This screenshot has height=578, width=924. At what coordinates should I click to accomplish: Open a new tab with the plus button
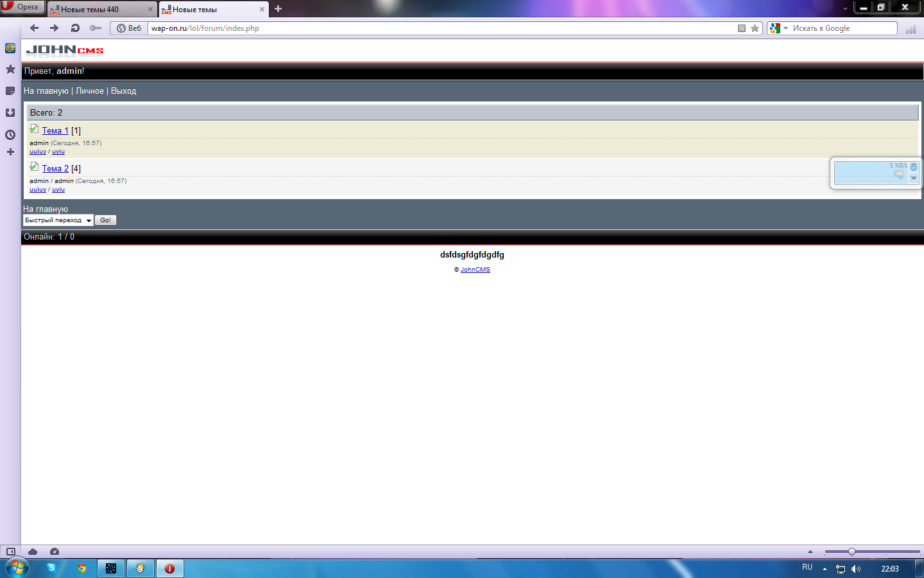coord(278,9)
